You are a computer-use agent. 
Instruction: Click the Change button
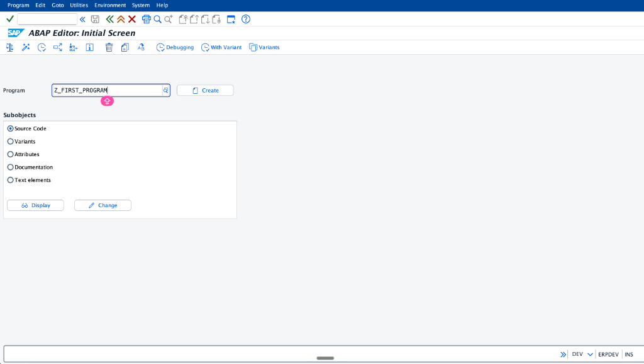[x=103, y=205]
